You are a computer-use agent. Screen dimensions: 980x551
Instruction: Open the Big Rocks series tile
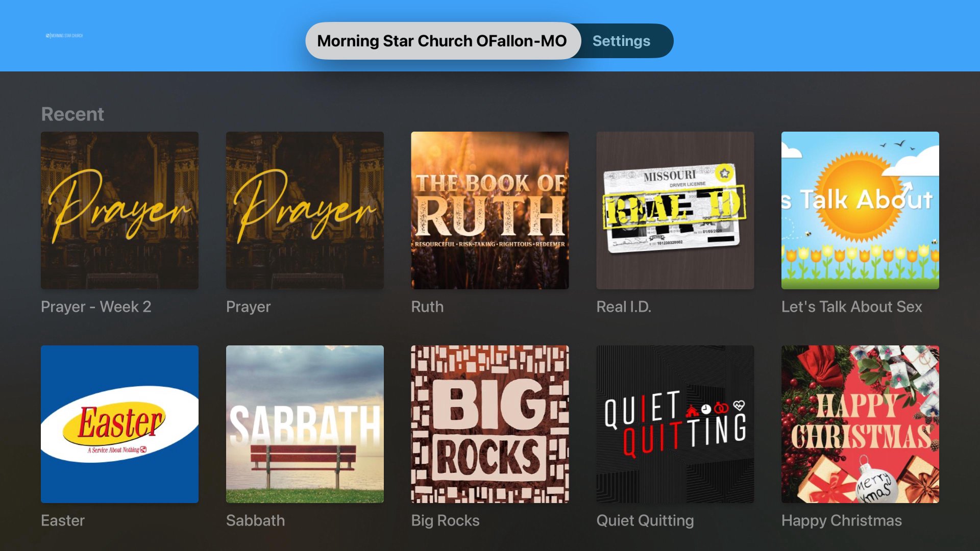point(490,424)
